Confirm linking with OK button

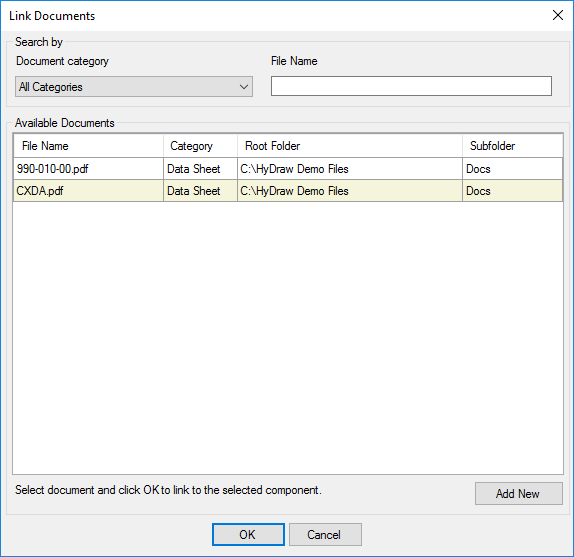coord(248,534)
